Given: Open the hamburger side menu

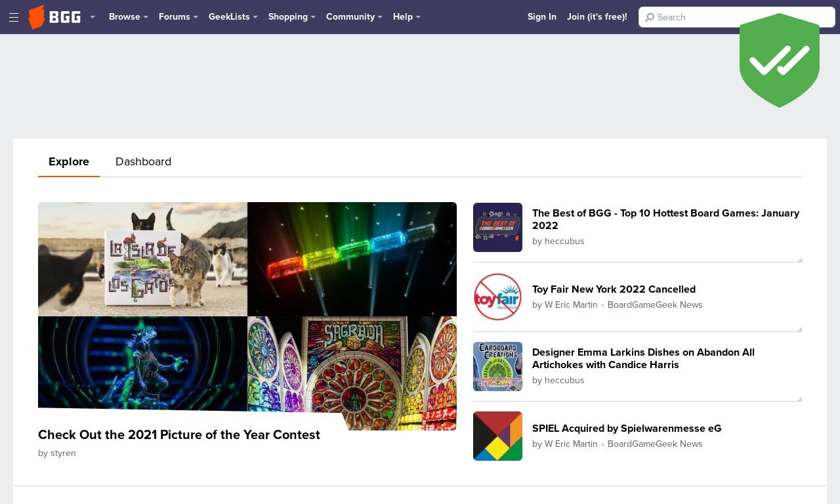Looking at the screenshot, I should point(14,17).
